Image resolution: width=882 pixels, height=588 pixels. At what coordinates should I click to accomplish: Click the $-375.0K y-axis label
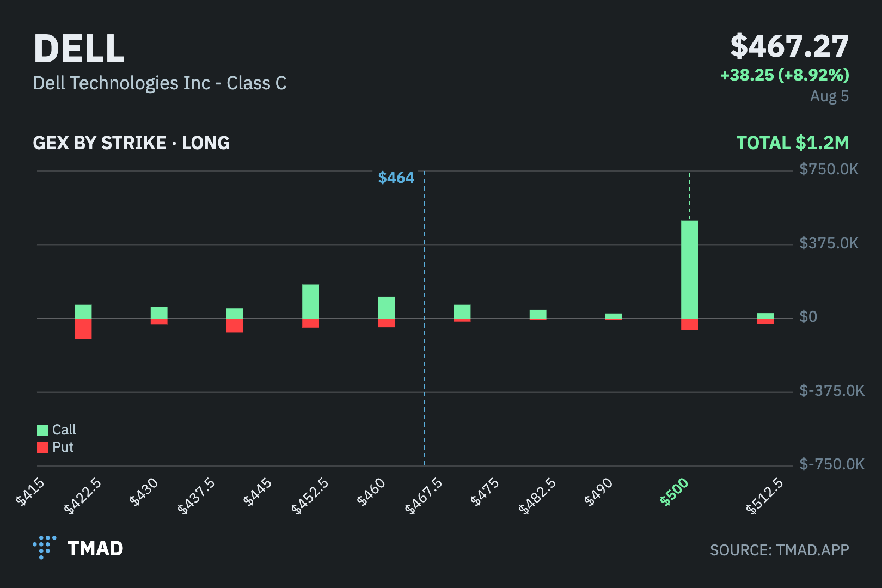[x=832, y=391]
